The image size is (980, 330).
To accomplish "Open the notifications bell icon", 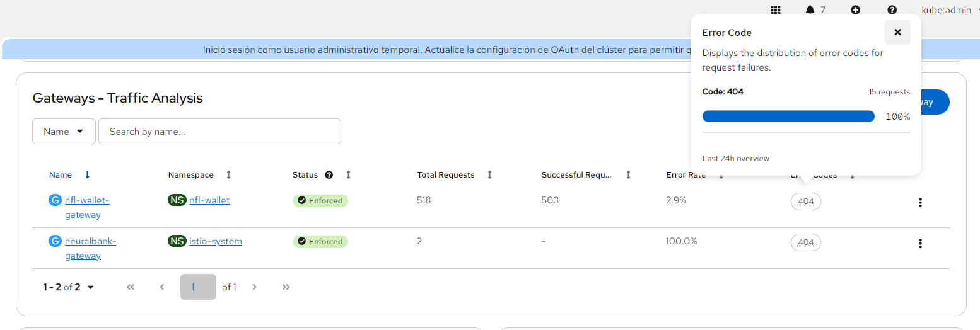I will tap(810, 10).
